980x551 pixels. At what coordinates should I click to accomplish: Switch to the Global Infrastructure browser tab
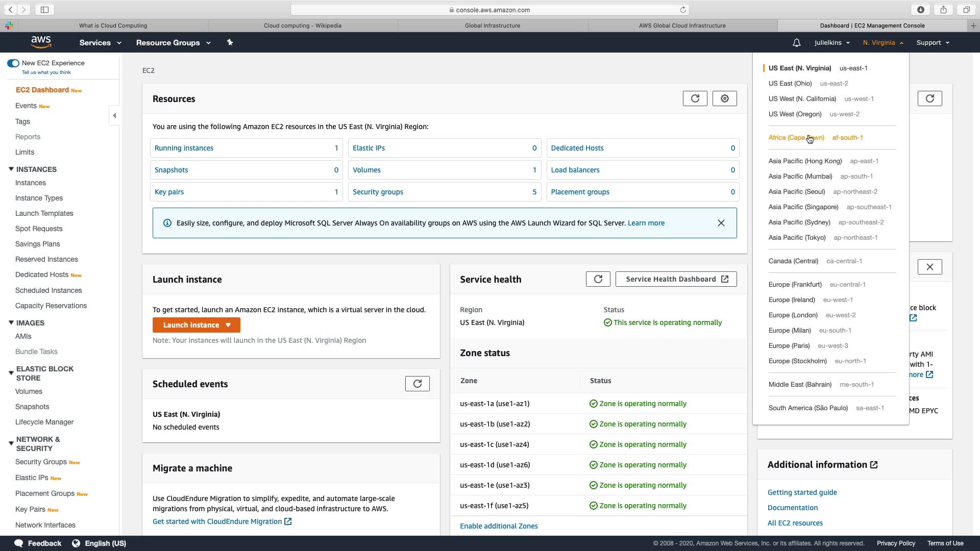[x=492, y=26]
